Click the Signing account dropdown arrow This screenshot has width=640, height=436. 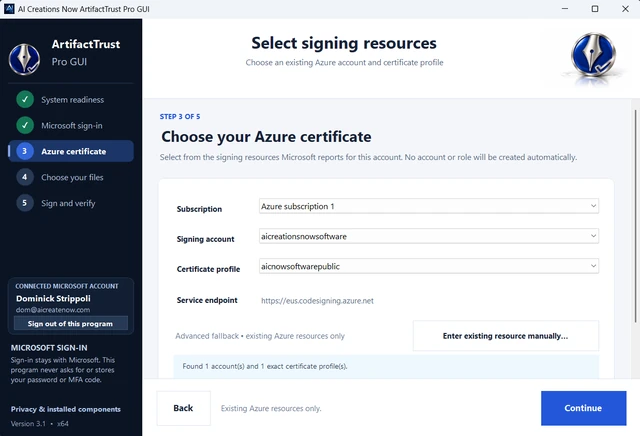pos(593,236)
